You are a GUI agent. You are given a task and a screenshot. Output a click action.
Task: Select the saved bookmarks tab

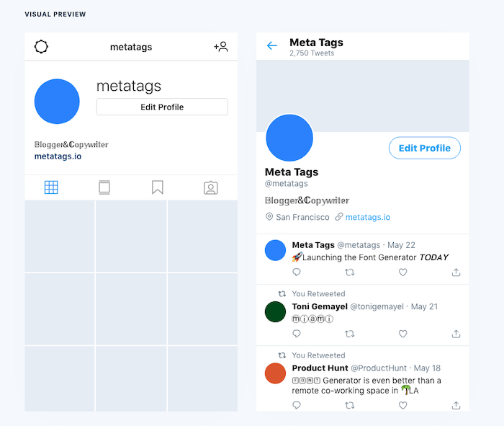tap(158, 188)
